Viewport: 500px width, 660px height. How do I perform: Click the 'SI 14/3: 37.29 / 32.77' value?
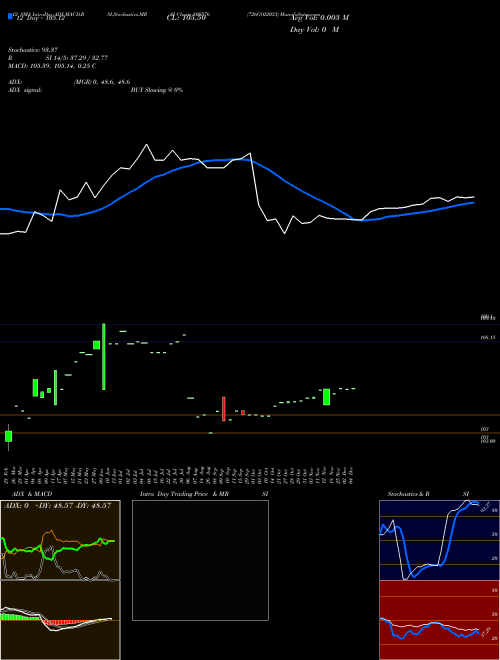coord(77,58)
